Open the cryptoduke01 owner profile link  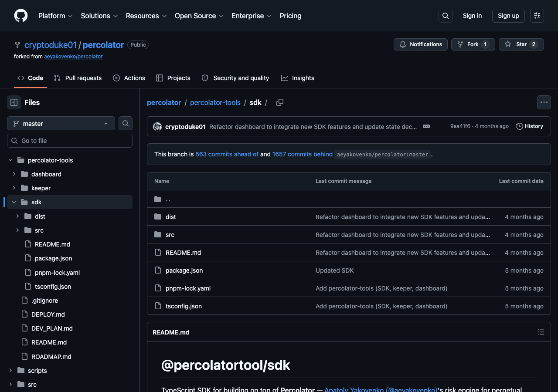[x=51, y=45]
